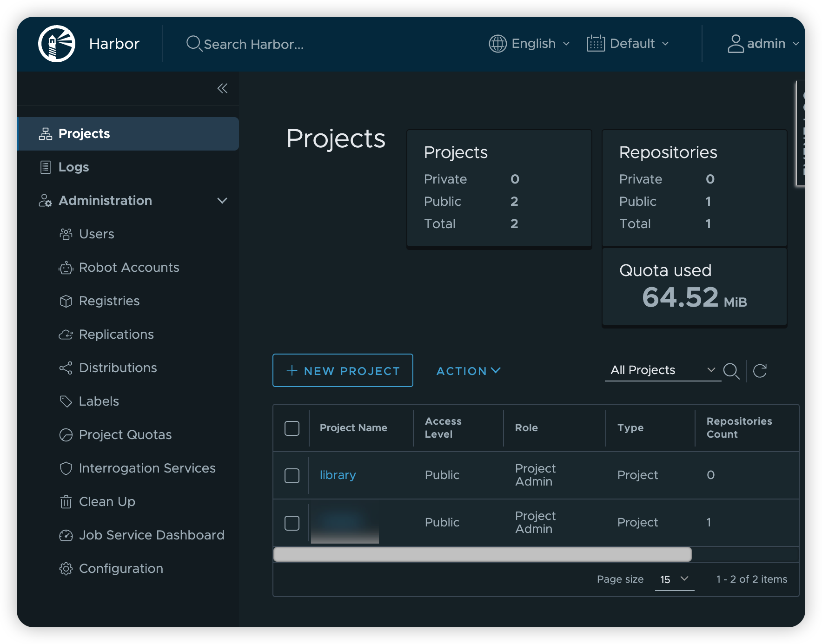
Task: Open the English language dropdown
Action: click(530, 44)
